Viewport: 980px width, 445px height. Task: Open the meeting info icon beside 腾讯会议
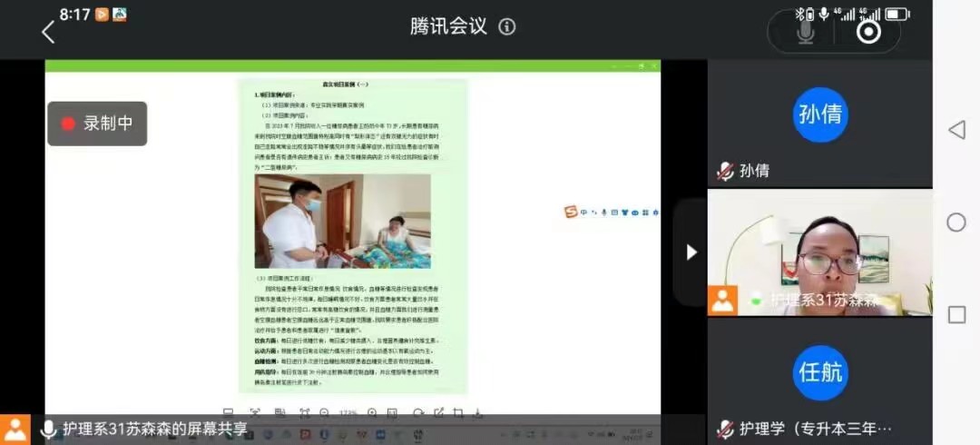coord(506,27)
